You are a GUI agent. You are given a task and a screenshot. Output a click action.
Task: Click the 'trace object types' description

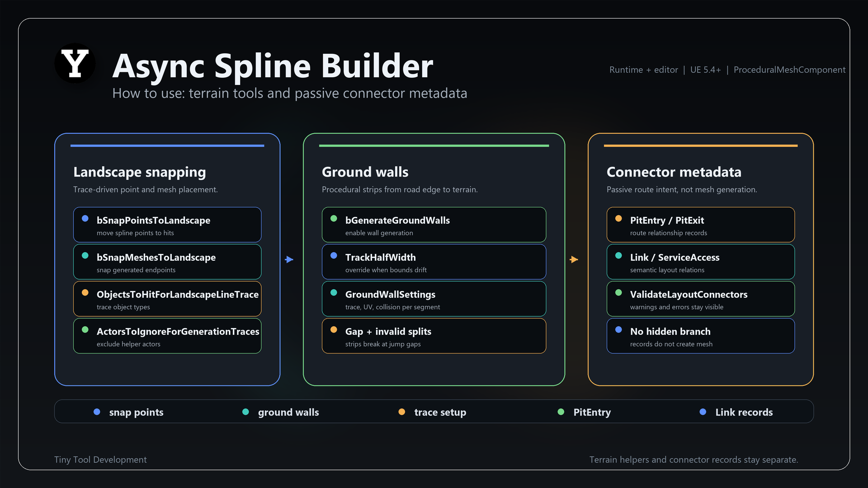pos(123,307)
